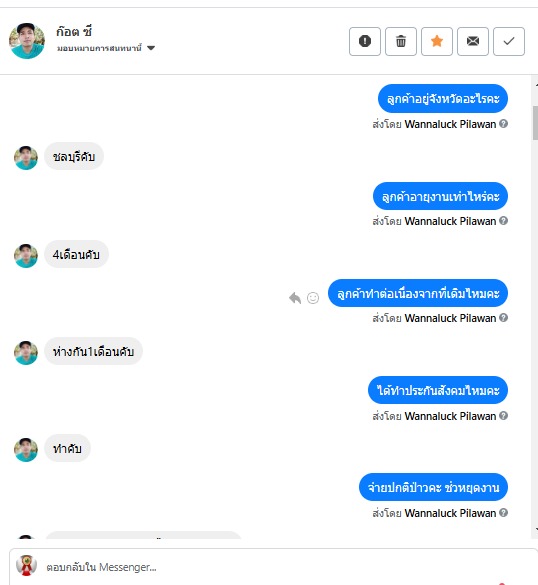The height and width of the screenshot is (585, 538).
Task: Open the contact's large profile picture
Action: pyautogui.click(x=27, y=41)
